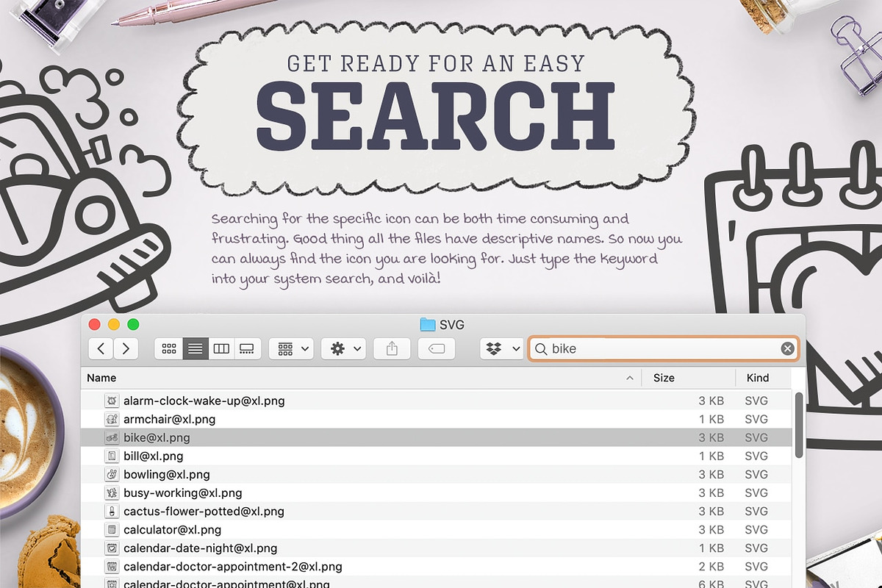Click the magnifier icon in search field
882x588 pixels.
541,348
